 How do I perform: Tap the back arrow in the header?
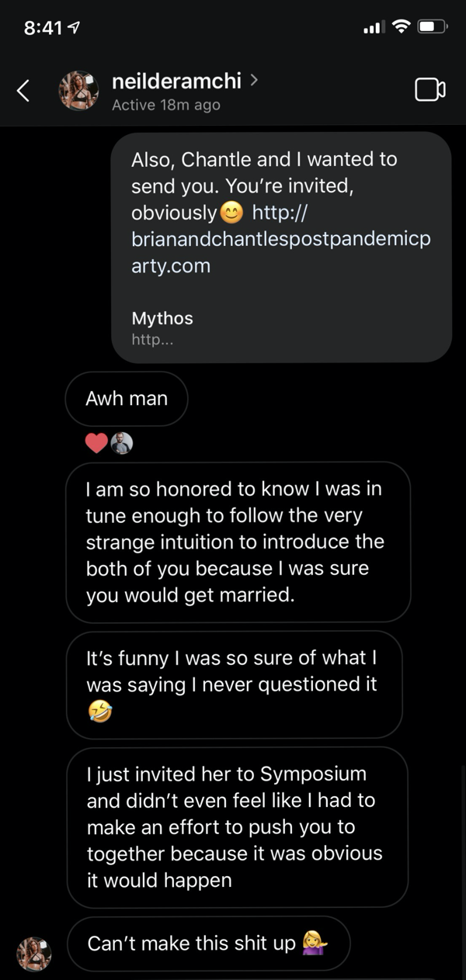[x=23, y=91]
